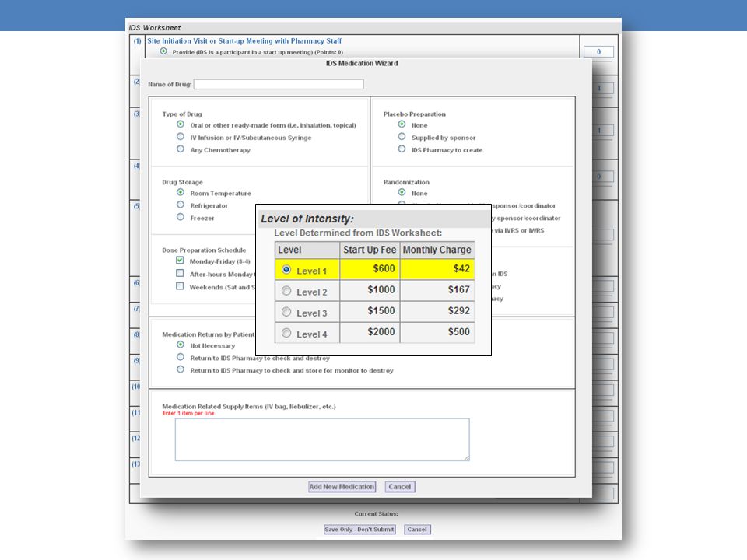The height and width of the screenshot is (560, 747).
Task: Select Placebo Preparation None option
Action: 402,124
